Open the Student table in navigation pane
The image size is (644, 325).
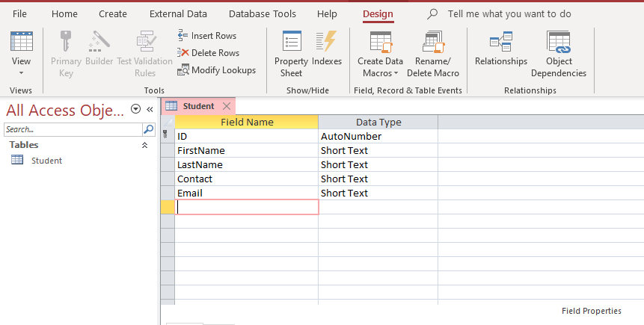(46, 161)
